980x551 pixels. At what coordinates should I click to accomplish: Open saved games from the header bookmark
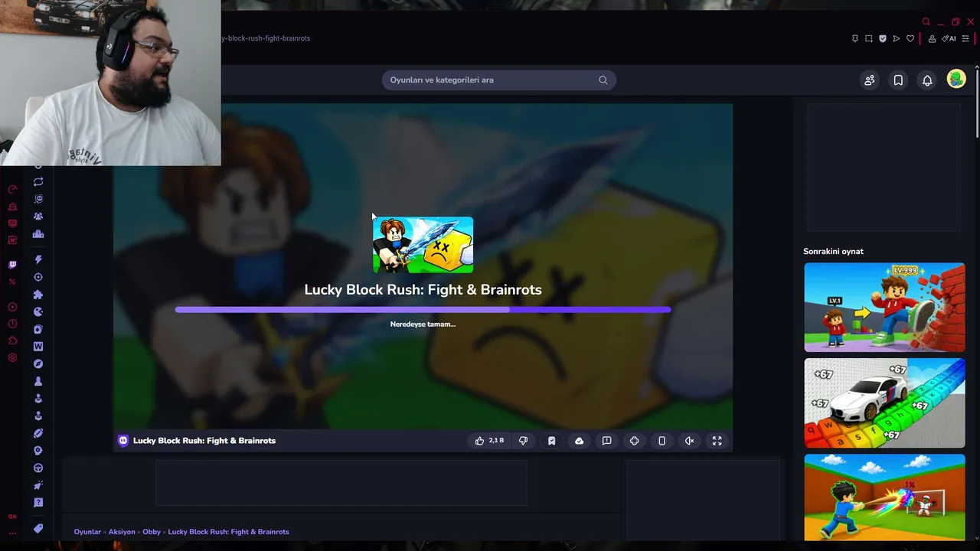(898, 80)
